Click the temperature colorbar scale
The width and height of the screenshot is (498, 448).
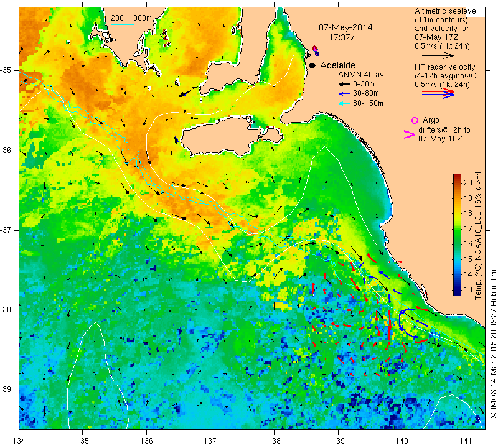click(457, 235)
